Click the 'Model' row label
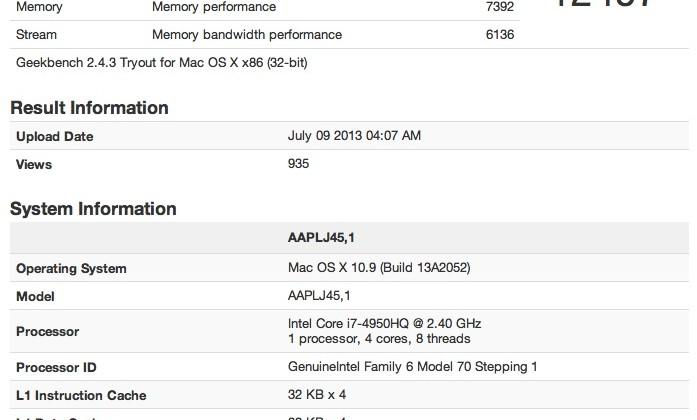The width and height of the screenshot is (697, 420). point(35,296)
